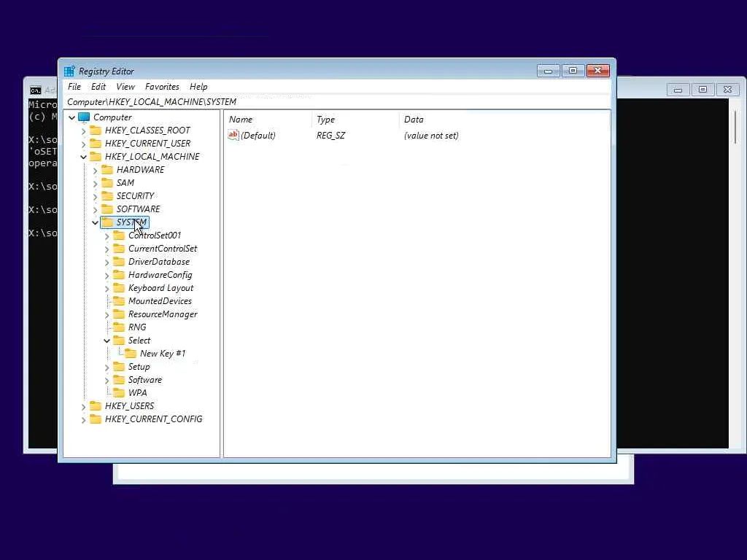Expand HardwareConfig chevron

(107, 275)
